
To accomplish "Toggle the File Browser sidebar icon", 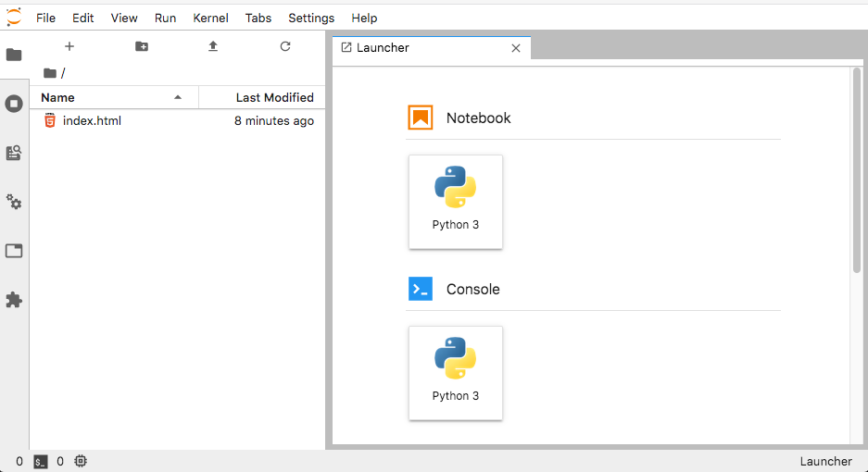I will tap(14, 55).
